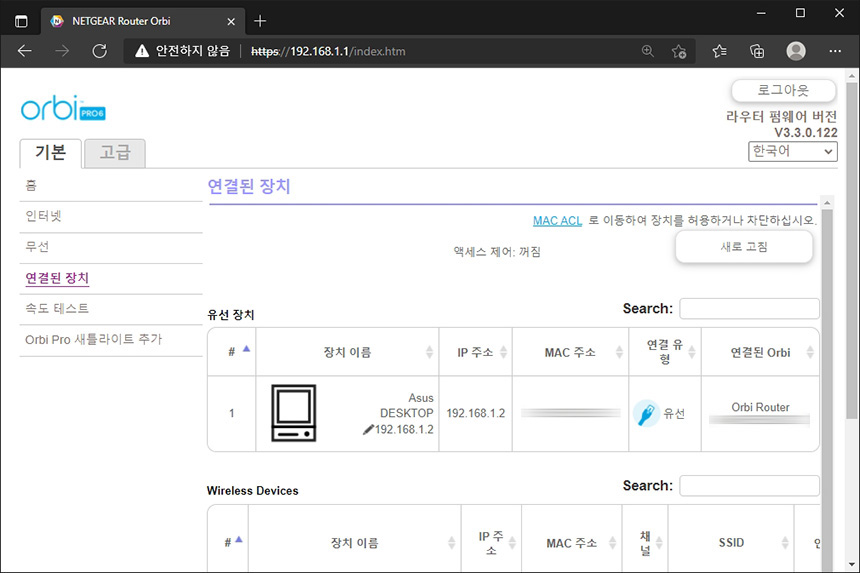860x573 pixels.
Task: Click the Asus DESKTOP computer device icon
Action: (293, 413)
